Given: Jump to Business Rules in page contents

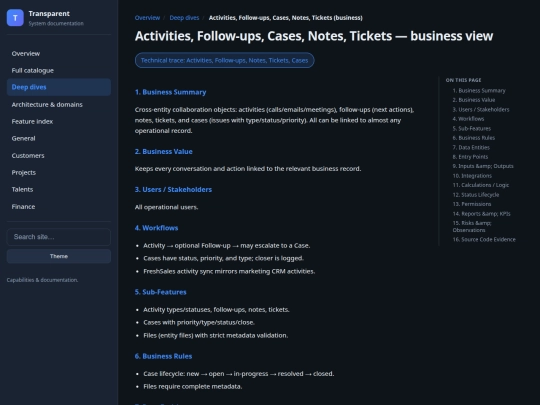Looking at the screenshot, I should click(474, 138).
